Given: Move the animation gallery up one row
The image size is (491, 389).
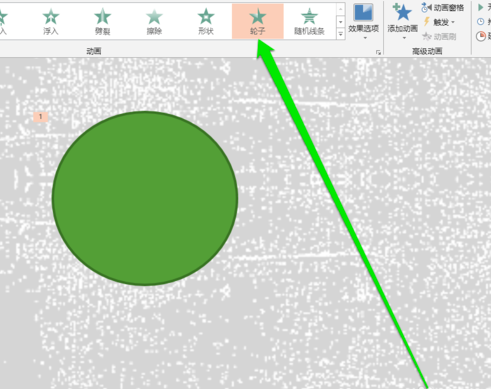Looking at the screenshot, I should coord(341,10).
